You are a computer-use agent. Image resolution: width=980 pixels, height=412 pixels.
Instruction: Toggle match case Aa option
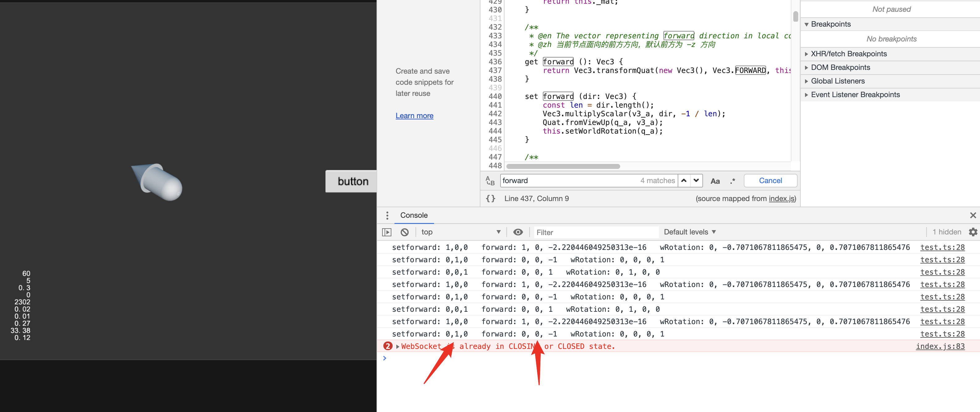[715, 181]
